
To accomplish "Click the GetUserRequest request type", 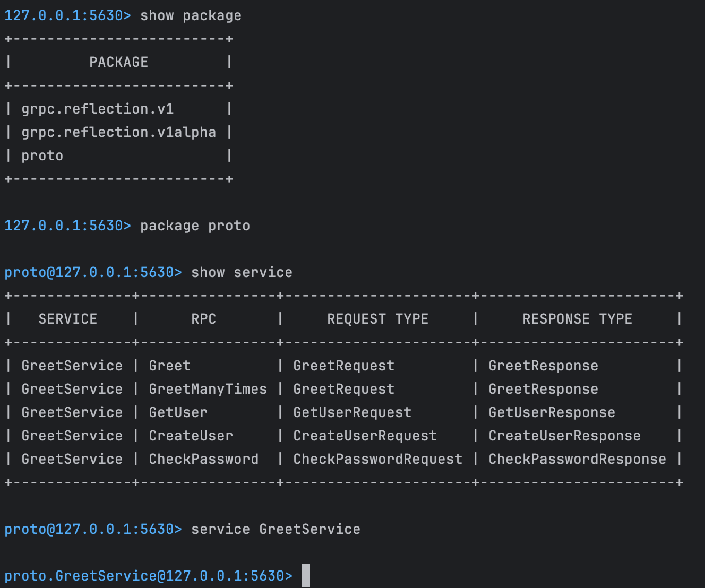I will (x=352, y=412).
